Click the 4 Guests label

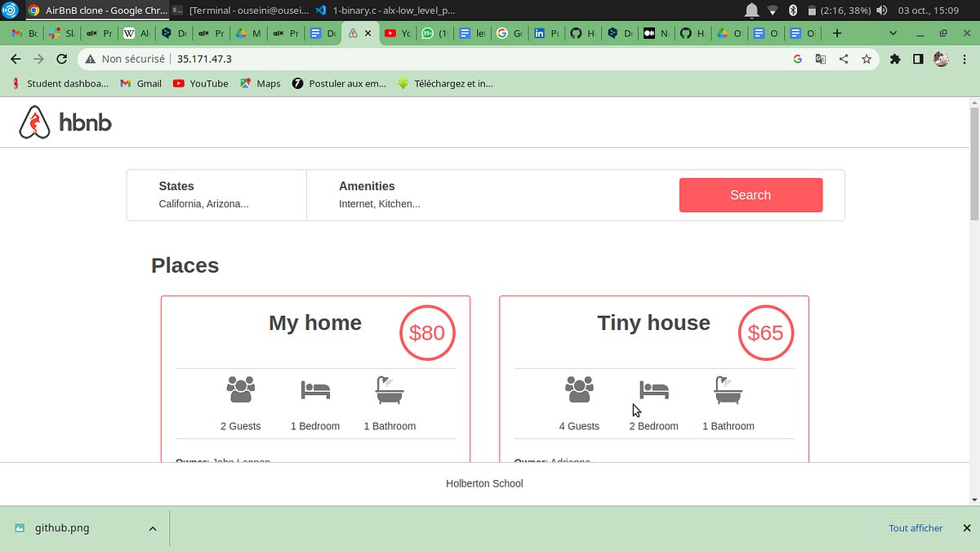tap(579, 426)
